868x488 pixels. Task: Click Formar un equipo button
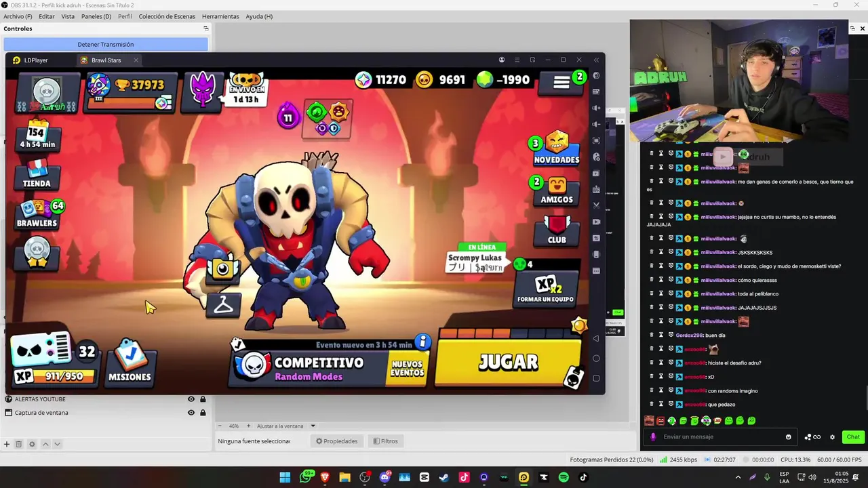(546, 289)
